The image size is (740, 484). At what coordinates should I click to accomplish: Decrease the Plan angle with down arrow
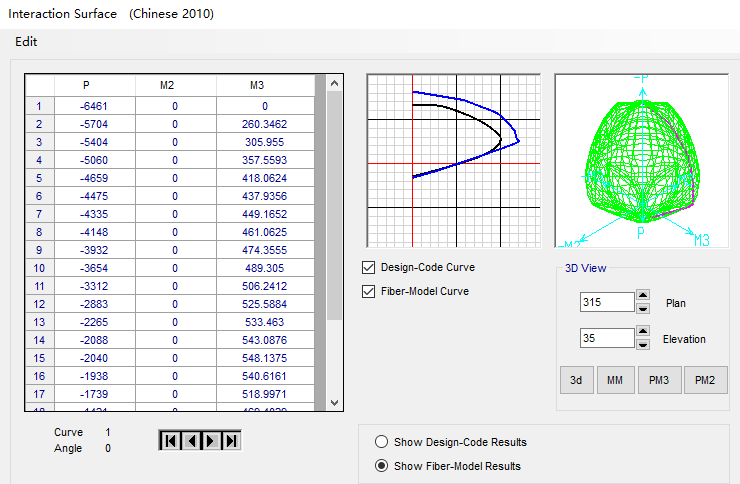click(643, 308)
